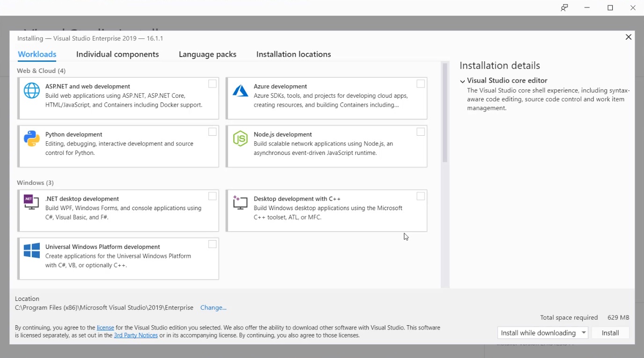Screen dimensions: 644x358
Task: Click the ASP.NET and web development title
Action: 88,87
